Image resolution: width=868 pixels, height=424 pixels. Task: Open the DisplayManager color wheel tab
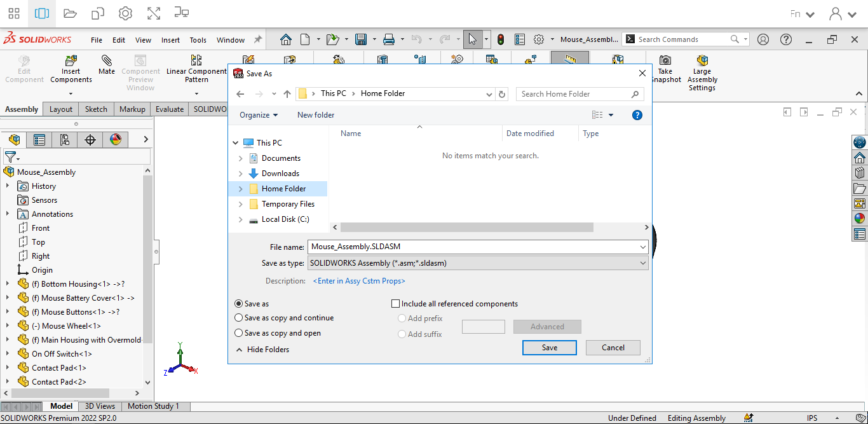click(x=115, y=139)
